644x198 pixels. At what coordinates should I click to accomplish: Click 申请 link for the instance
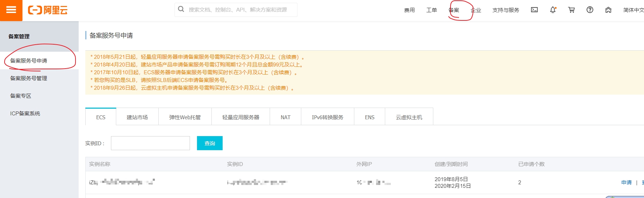(626, 182)
